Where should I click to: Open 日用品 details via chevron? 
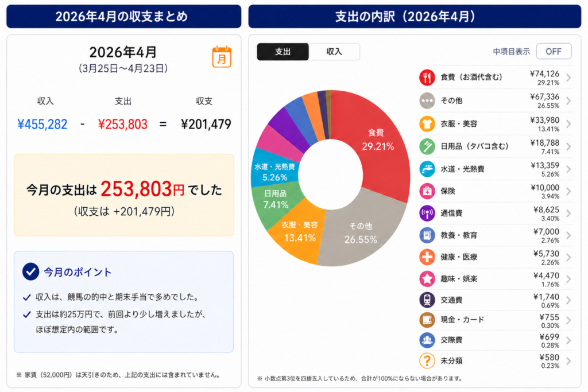click(x=568, y=146)
